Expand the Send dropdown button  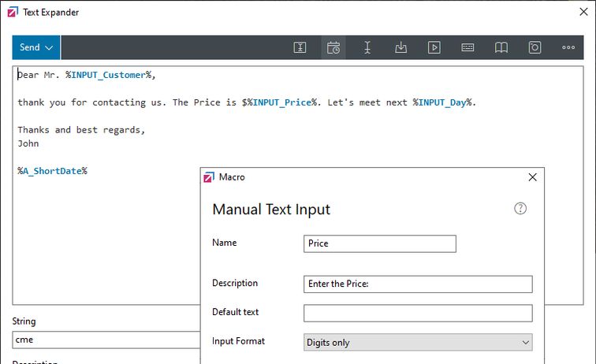36,47
